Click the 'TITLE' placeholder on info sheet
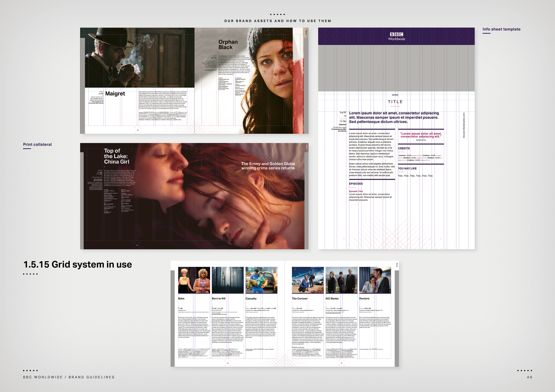Viewport: 555px width, 392px height. point(395,102)
